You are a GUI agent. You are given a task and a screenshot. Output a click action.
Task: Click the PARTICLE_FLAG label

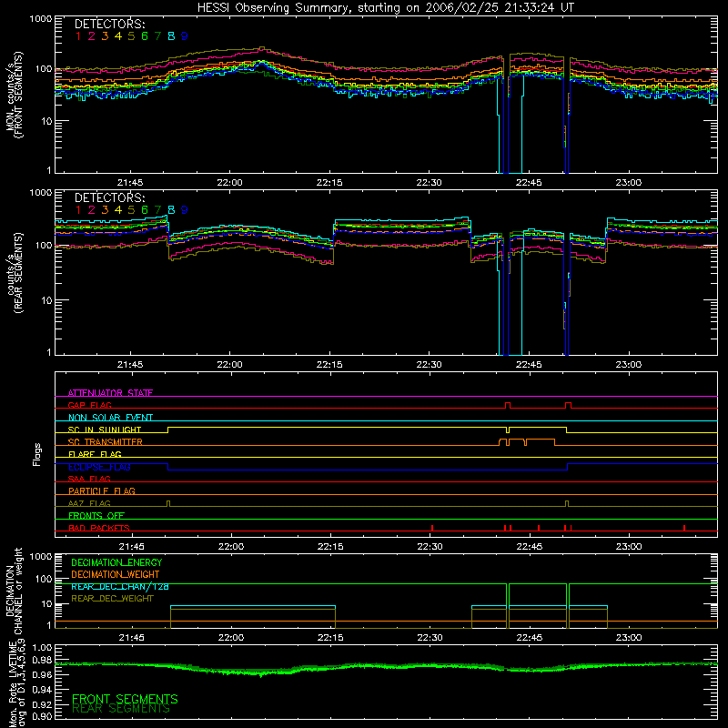102,490
